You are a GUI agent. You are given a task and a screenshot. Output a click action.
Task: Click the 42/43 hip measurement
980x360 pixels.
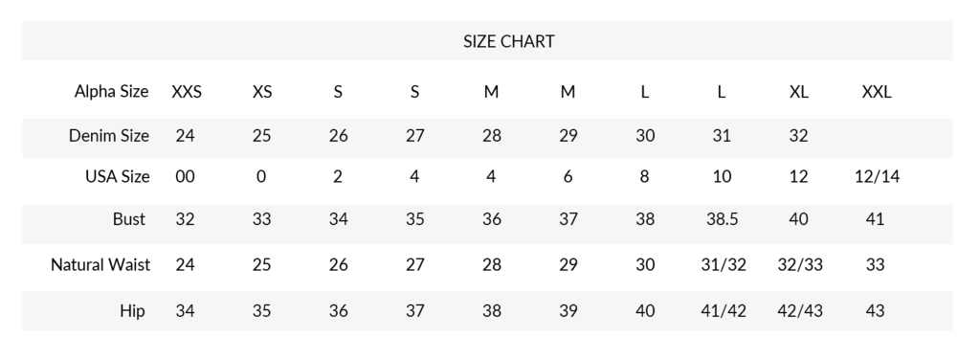(x=800, y=310)
